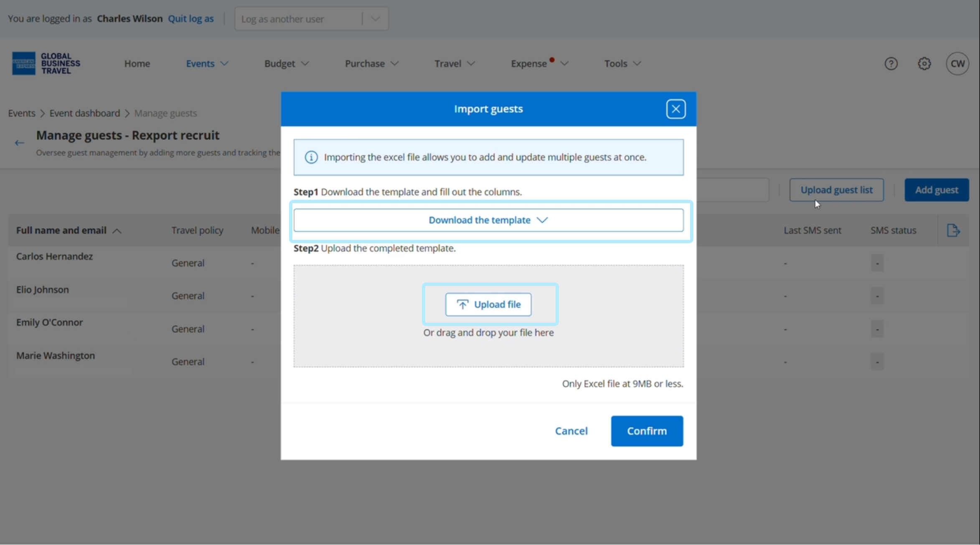Open the Events navigation menu

point(207,64)
